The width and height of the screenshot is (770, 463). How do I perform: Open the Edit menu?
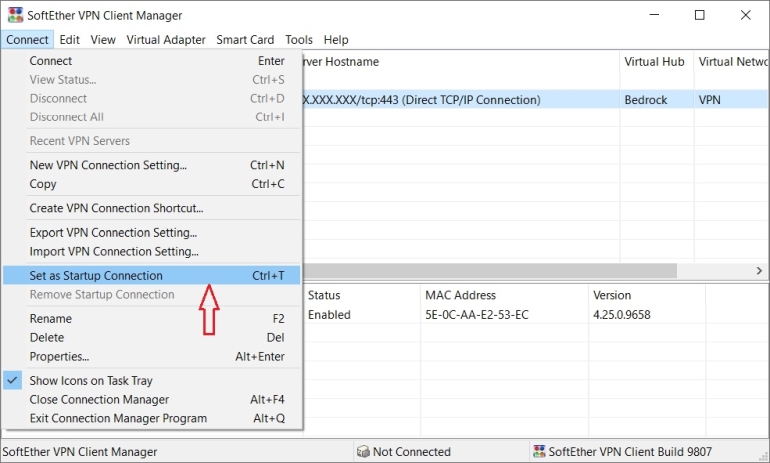69,40
